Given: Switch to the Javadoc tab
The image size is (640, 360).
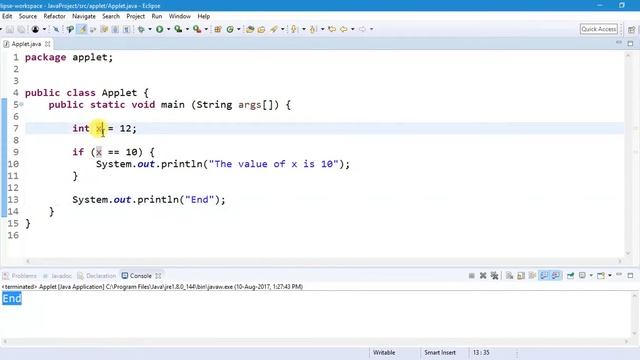Looking at the screenshot, I should tap(58, 276).
